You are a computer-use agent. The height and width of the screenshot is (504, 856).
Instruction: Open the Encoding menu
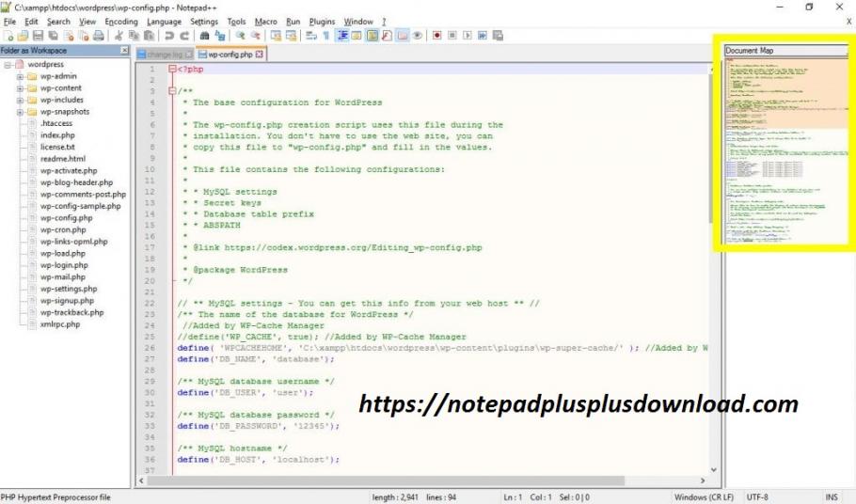pyautogui.click(x=120, y=22)
